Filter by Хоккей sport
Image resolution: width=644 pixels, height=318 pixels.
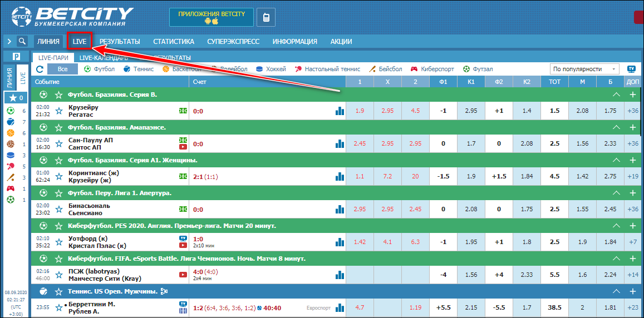[x=271, y=69]
